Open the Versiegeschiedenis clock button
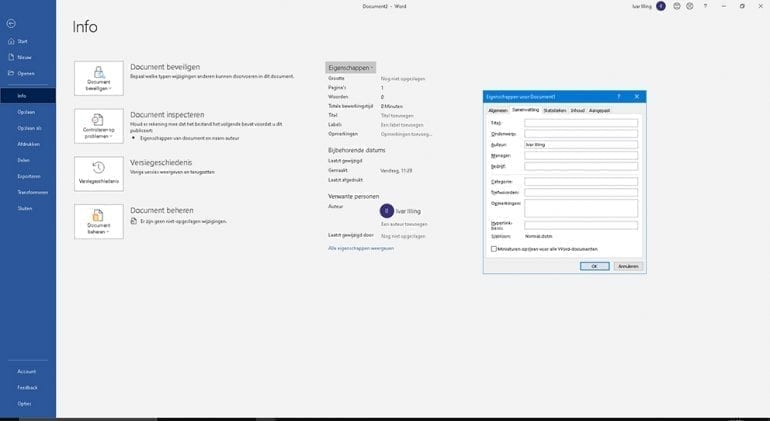This screenshot has width=770, height=421. point(99,173)
